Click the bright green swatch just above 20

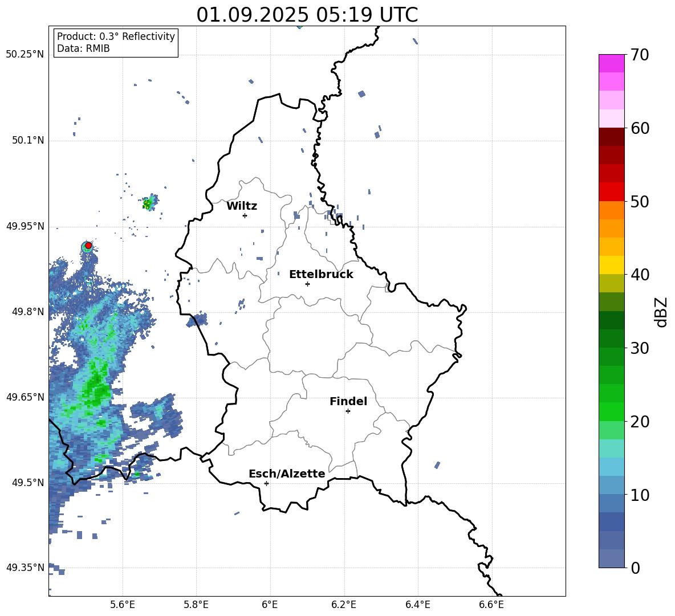tap(611, 411)
